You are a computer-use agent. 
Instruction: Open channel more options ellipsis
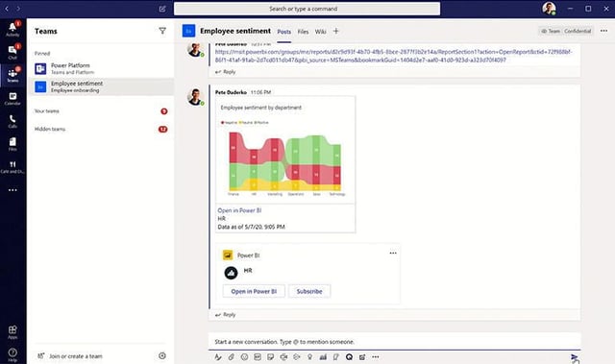pyautogui.click(x=604, y=31)
